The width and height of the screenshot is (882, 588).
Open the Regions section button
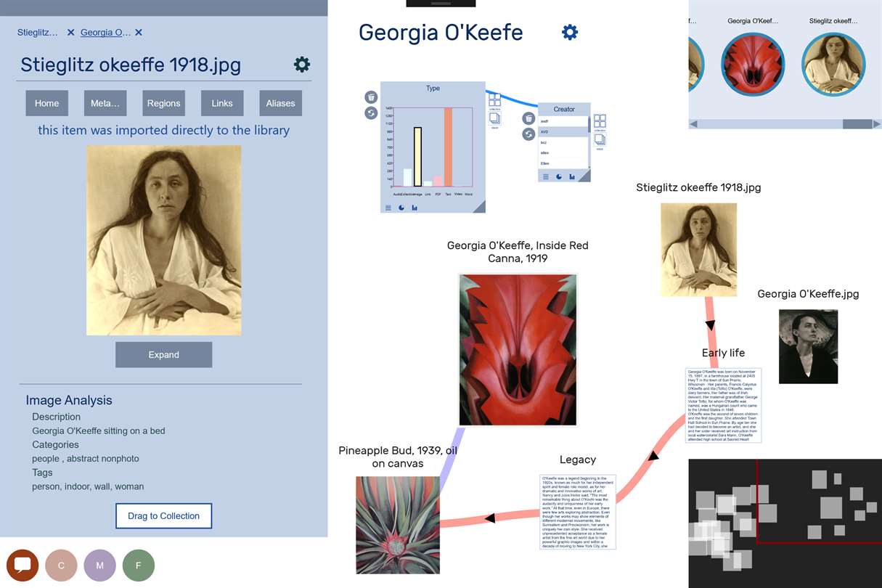click(164, 103)
